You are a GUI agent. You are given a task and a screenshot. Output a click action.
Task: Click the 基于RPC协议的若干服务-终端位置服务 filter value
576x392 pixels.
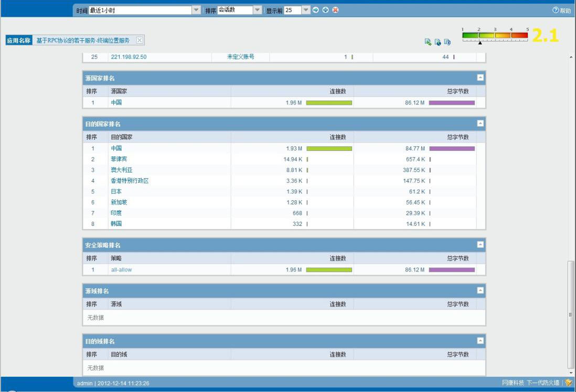pyautogui.click(x=83, y=40)
